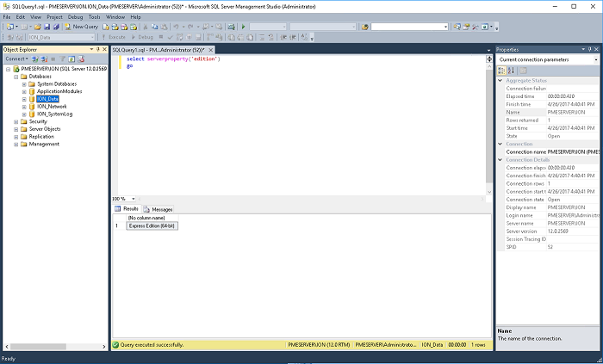
Task: Click the Express Edition (64-bit) result cell
Action: tap(152, 225)
